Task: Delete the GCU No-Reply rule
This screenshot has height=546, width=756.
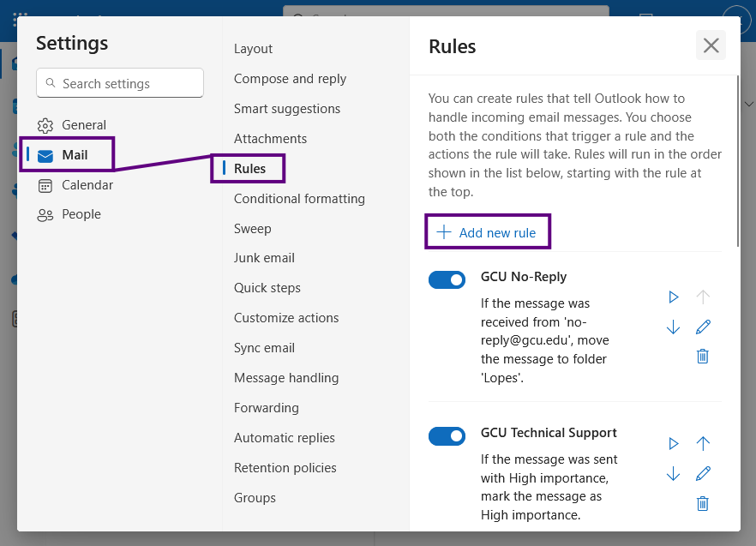Action: pos(703,357)
